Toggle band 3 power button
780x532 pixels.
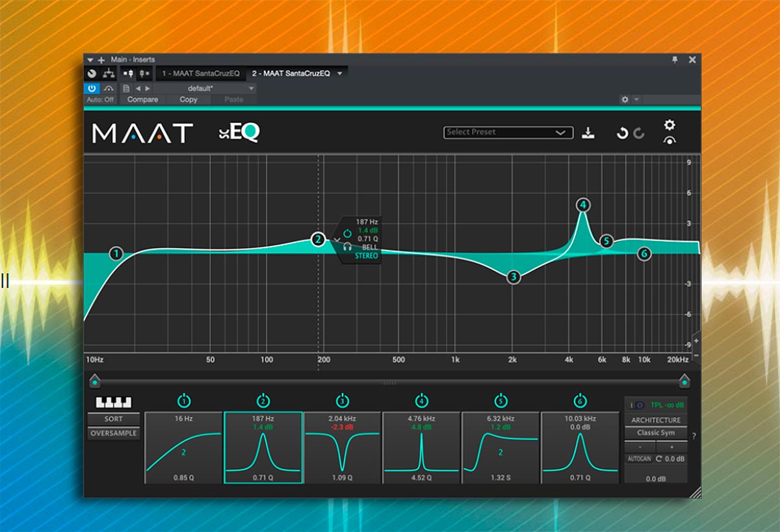tap(343, 400)
